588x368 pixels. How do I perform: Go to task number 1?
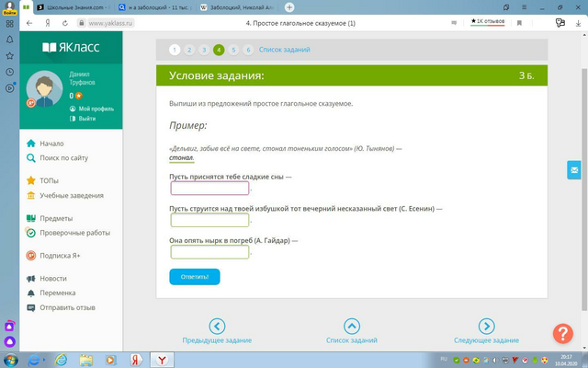coord(175,50)
